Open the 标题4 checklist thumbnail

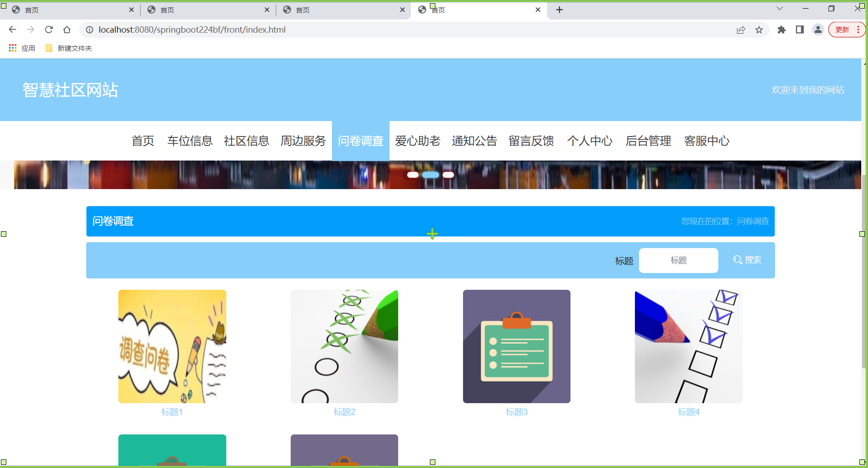point(689,346)
